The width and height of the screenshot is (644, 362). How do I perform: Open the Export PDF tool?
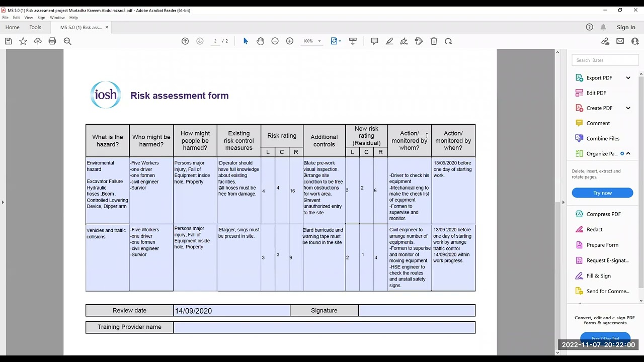tap(599, 78)
